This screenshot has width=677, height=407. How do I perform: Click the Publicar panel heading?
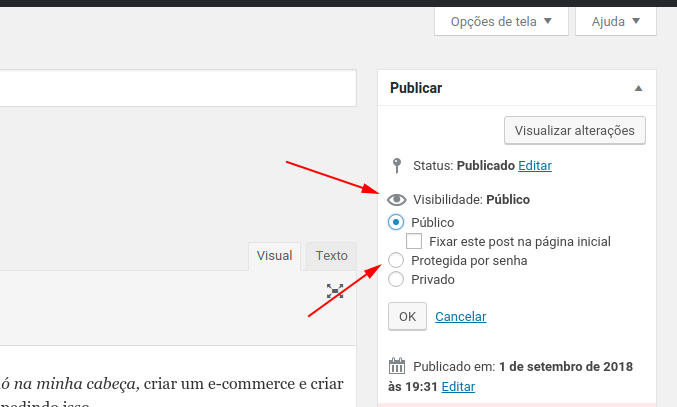pos(416,88)
